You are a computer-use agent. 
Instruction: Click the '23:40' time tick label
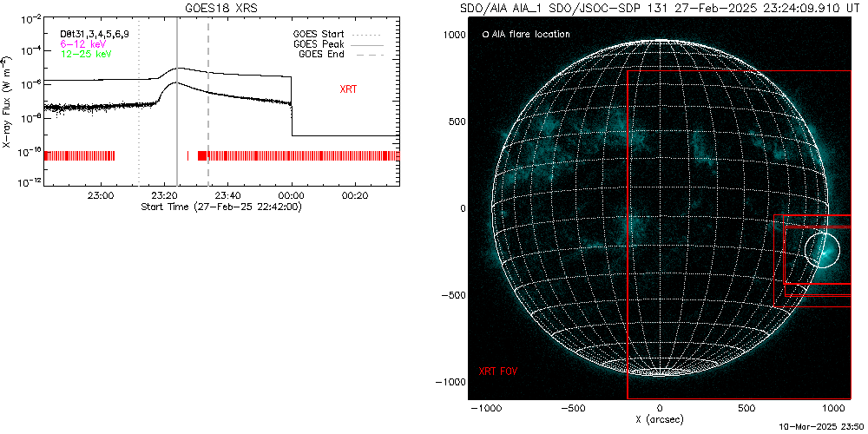pyautogui.click(x=228, y=195)
